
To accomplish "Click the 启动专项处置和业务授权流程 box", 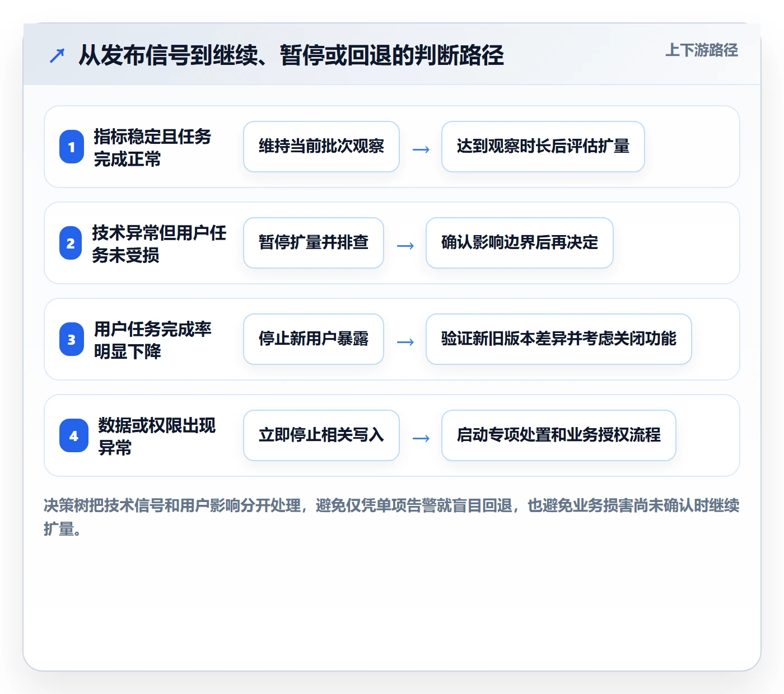I will coord(559,435).
